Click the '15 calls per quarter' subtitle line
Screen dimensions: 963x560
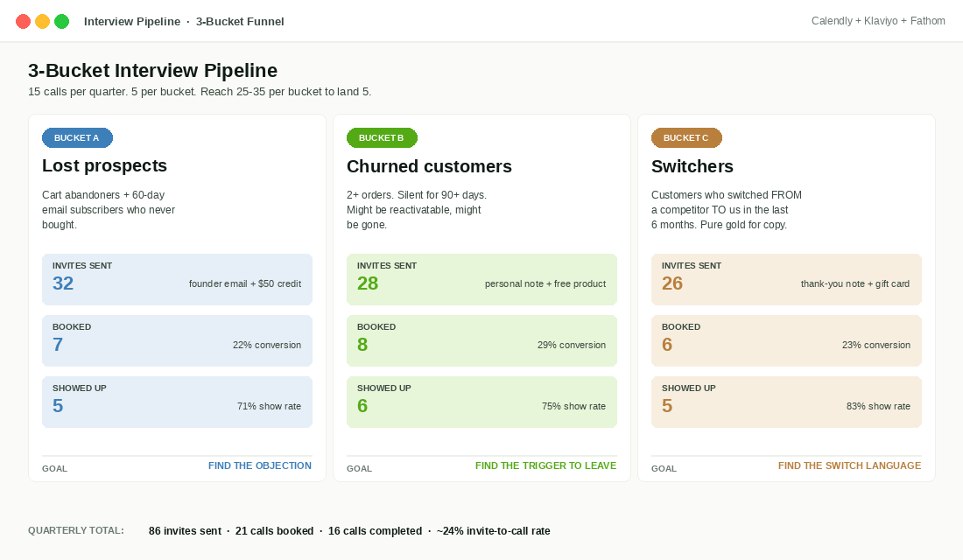[200, 92]
